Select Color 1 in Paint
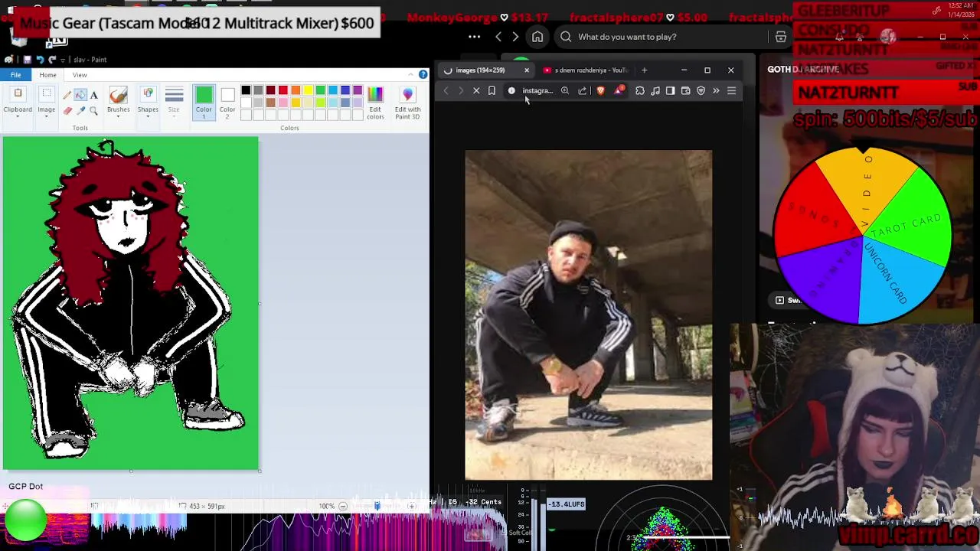Screen dimensions: 980x551 [x=204, y=102]
